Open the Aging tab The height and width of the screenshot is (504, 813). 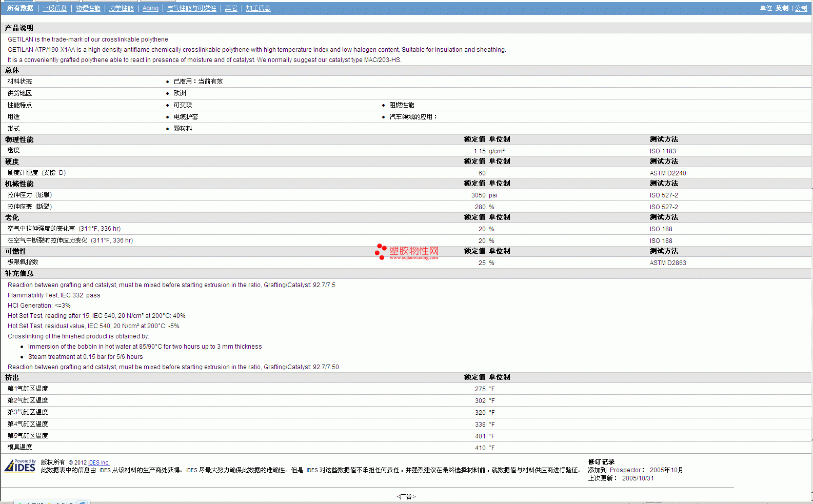(x=150, y=8)
